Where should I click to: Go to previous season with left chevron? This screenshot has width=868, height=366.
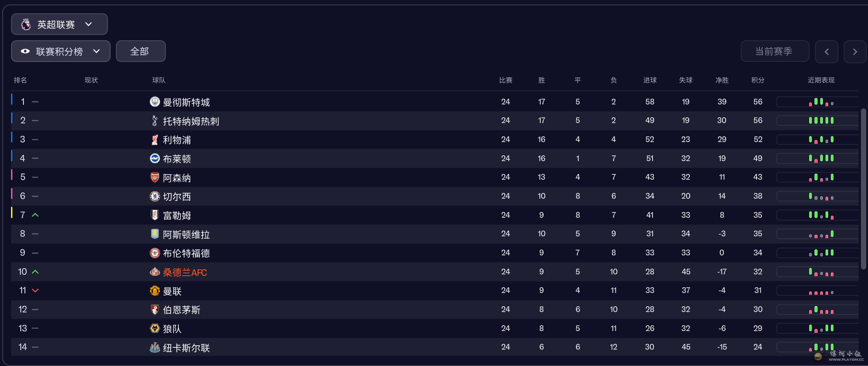tap(826, 52)
